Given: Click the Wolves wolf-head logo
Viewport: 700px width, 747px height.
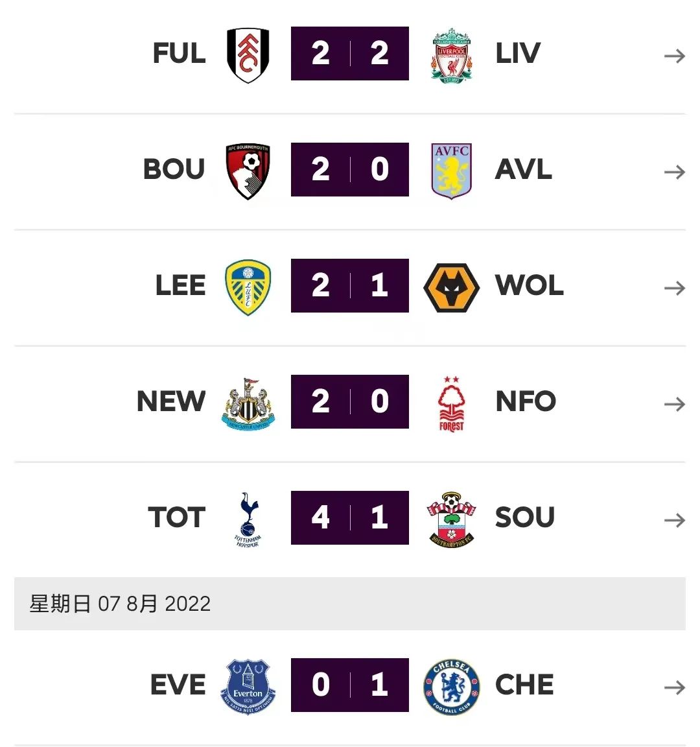Looking at the screenshot, I should pyautogui.click(x=451, y=287).
